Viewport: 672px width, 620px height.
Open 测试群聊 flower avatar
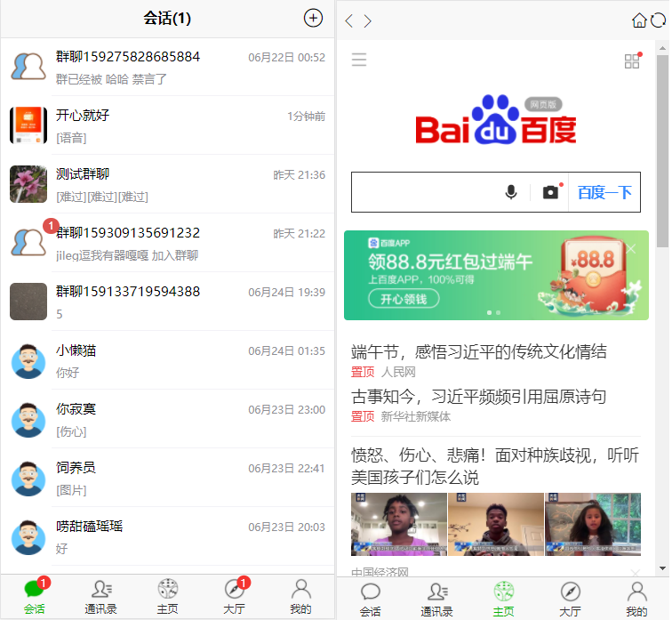coord(28,184)
